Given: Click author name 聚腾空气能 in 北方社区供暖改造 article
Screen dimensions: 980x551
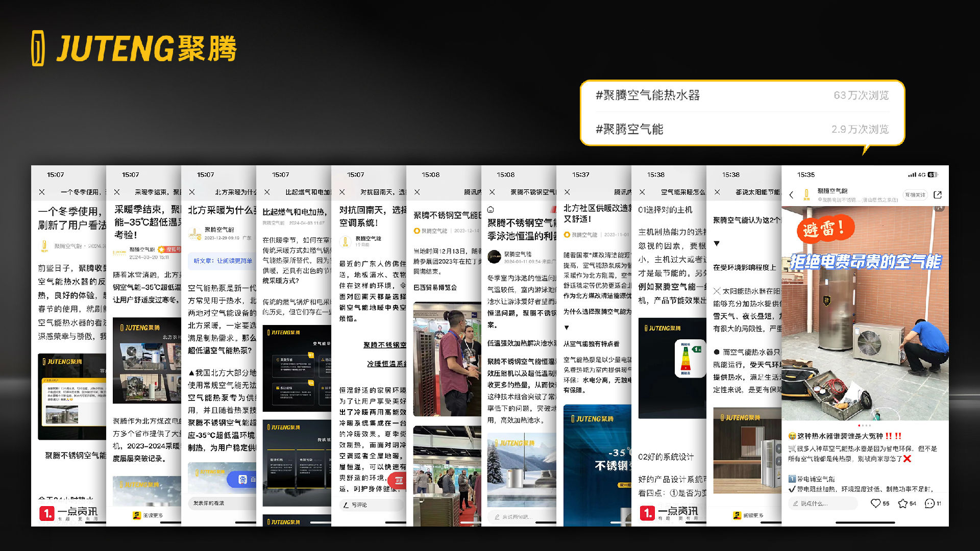Looking at the screenshot, I should (x=584, y=235).
